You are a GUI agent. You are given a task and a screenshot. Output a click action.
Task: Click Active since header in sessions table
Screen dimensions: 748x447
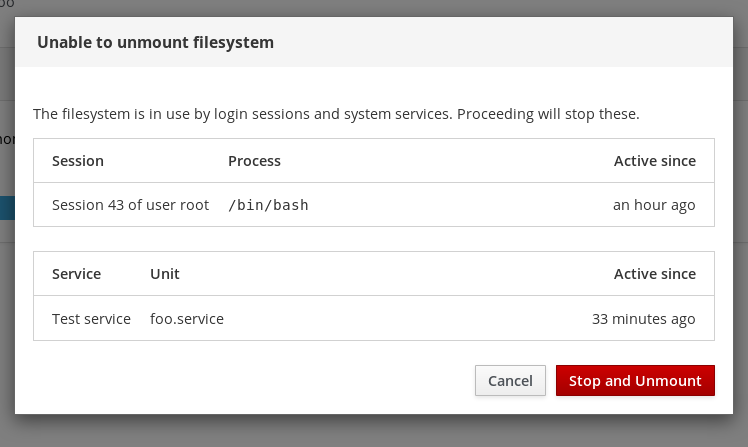pyautogui.click(x=654, y=161)
